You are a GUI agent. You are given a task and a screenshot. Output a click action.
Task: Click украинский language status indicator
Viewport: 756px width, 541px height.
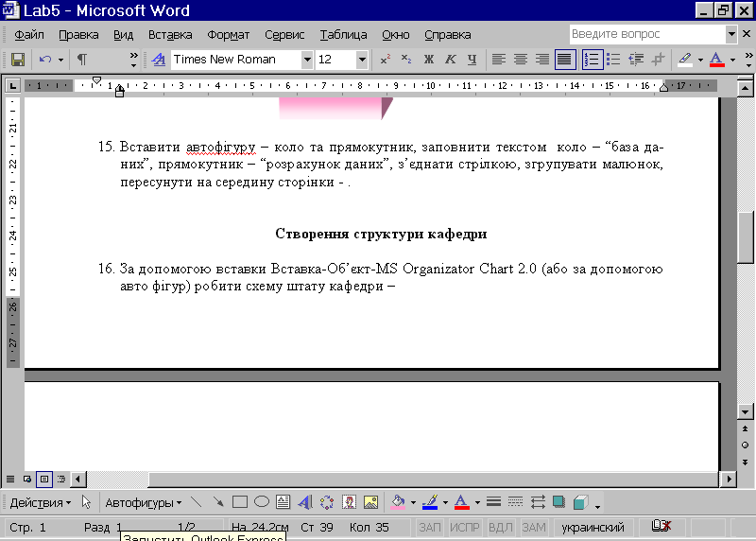[593, 528]
